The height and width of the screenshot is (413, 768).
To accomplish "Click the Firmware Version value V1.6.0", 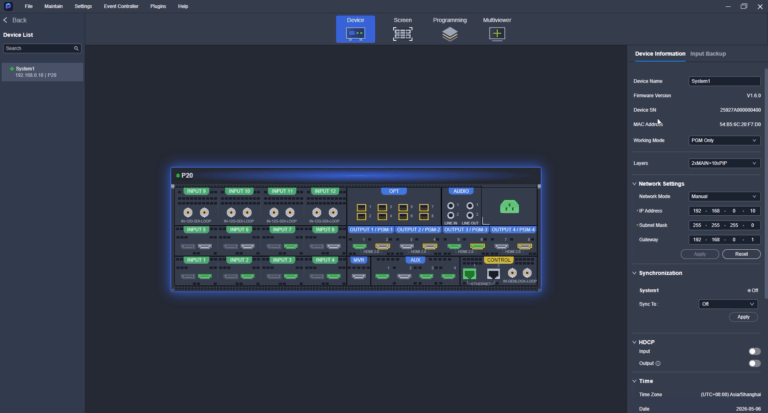I will 753,96.
